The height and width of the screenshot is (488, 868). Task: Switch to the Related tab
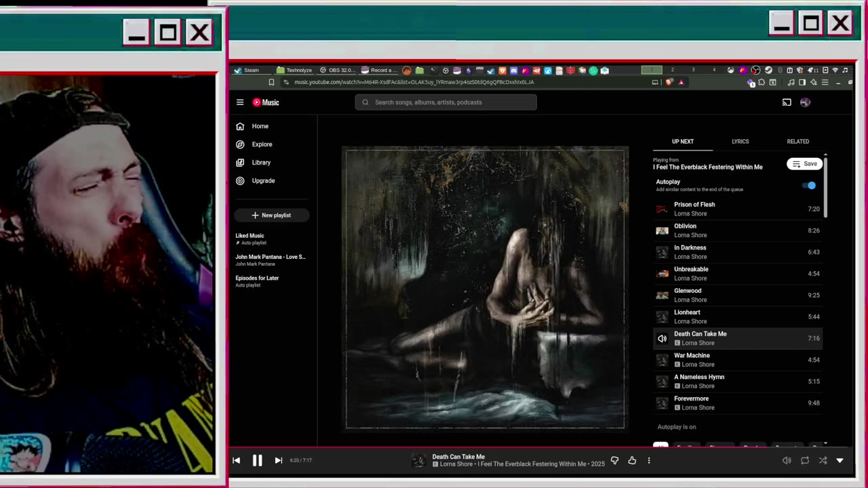pyautogui.click(x=798, y=142)
